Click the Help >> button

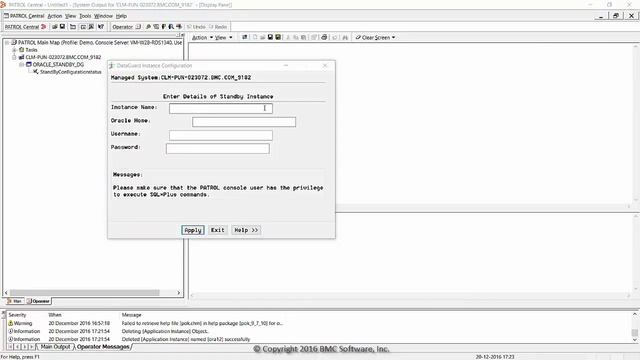click(246, 230)
